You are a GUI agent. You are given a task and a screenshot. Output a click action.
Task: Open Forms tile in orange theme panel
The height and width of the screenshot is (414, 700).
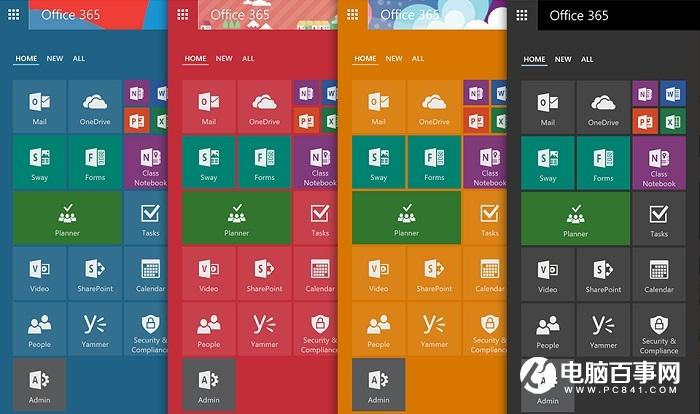(434, 162)
